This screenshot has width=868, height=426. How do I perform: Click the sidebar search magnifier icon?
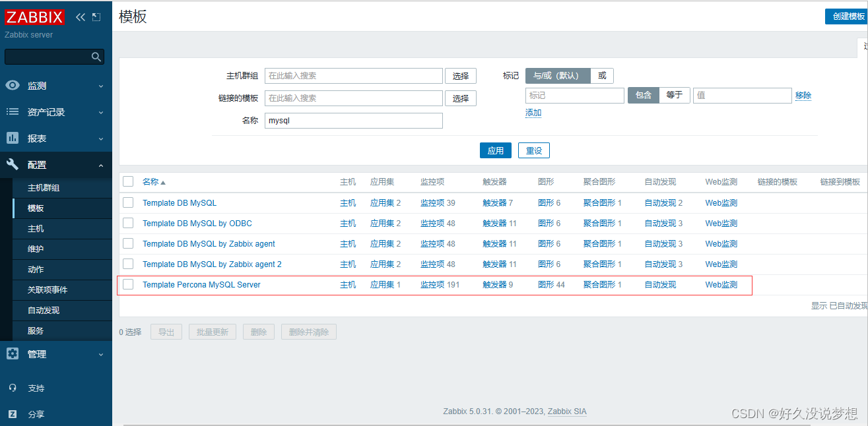point(96,57)
